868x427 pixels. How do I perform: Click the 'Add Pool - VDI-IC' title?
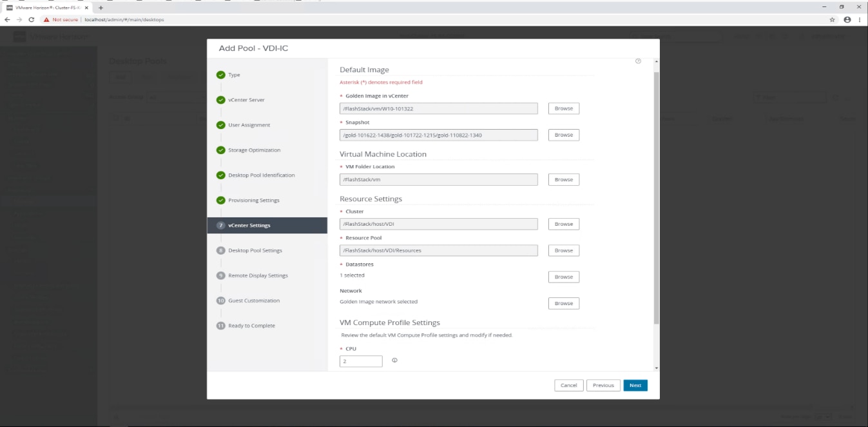253,48
